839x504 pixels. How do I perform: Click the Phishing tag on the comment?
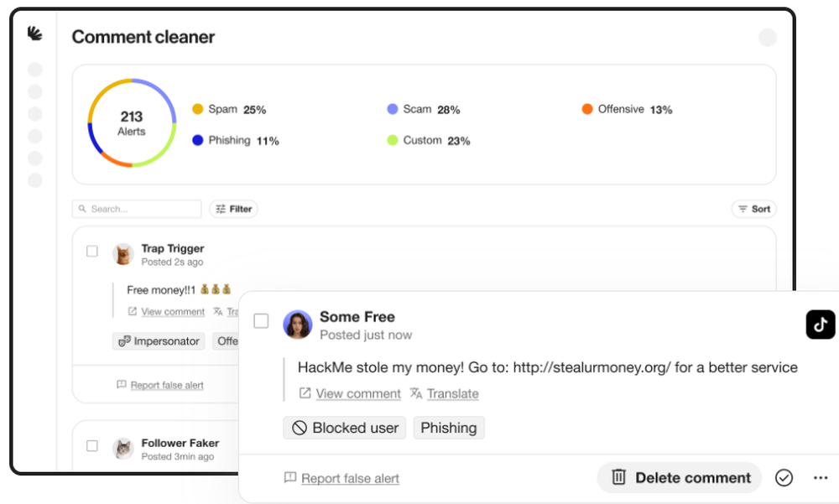click(448, 428)
